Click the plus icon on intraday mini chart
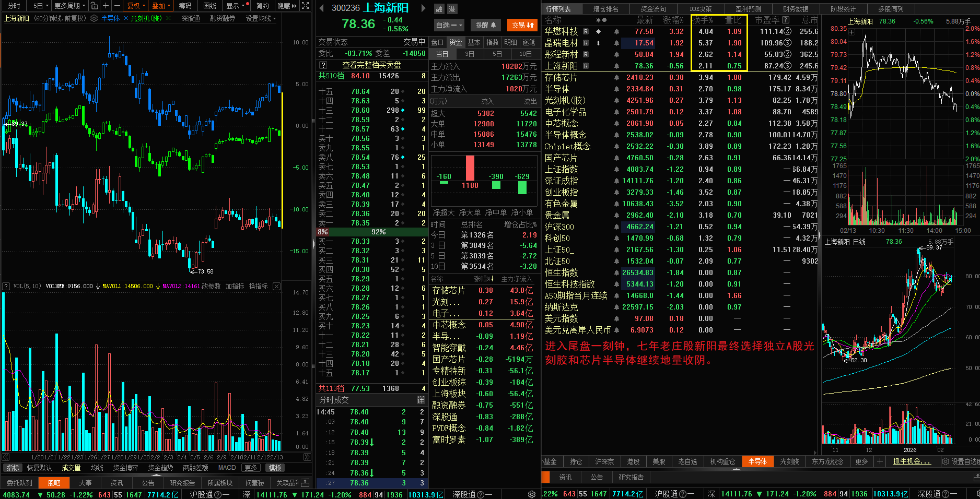This screenshot has height=499, width=980. pos(852,32)
